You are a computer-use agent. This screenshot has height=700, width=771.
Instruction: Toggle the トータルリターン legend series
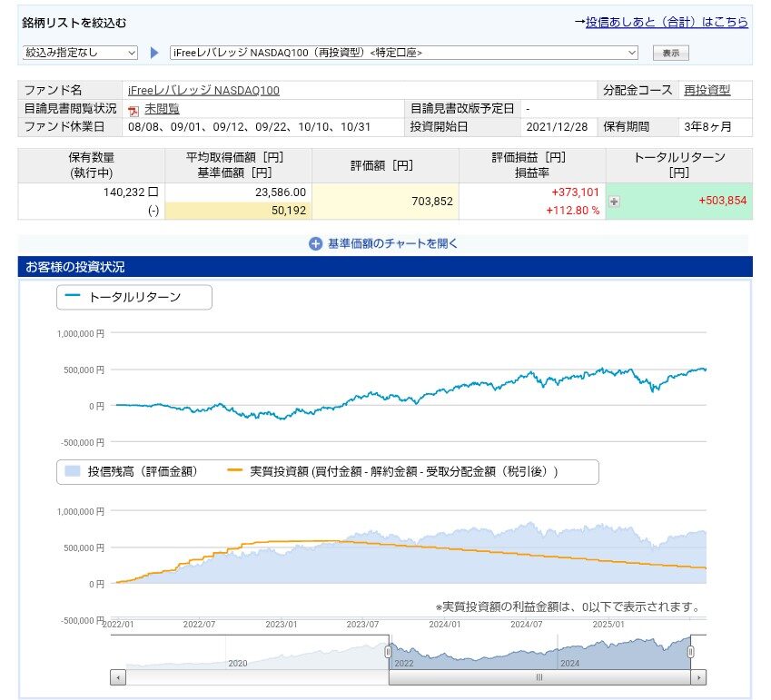(134, 297)
